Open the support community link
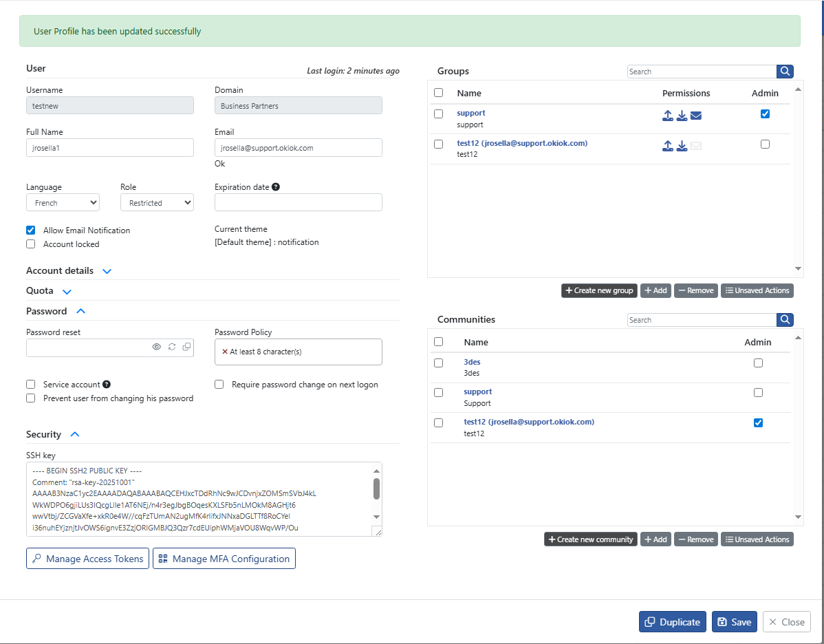The width and height of the screenshot is (824, 644). coord(477,391)
